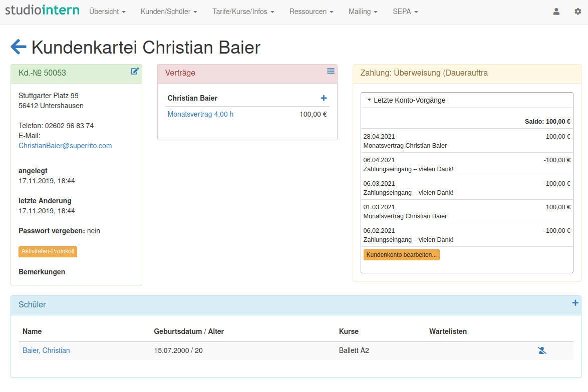
Task: Click the studiointern logo
Action: [x=42, y=10]
